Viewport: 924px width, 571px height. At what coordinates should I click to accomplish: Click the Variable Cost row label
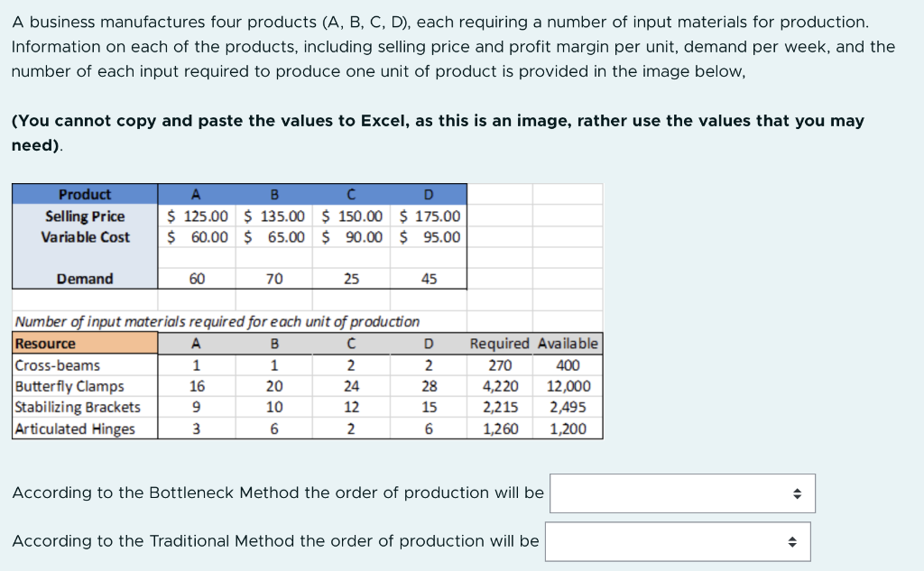(x=84, y=237)
